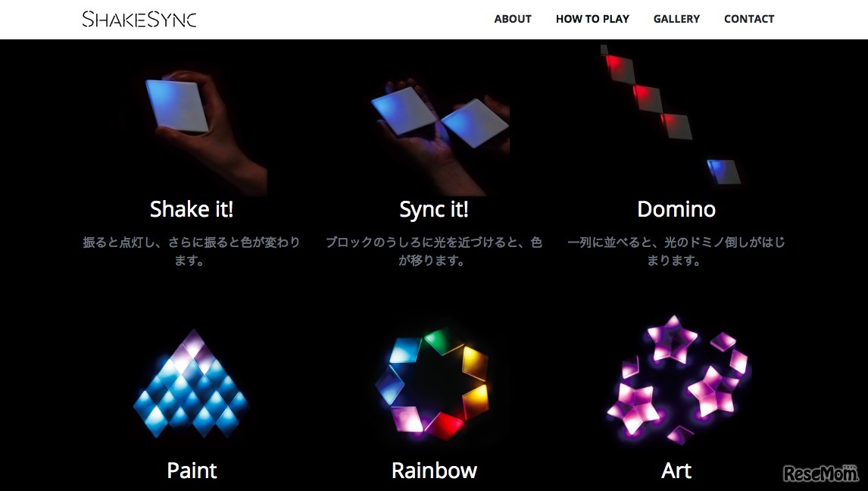Screen dimensions: 868x491
Task: Click the Paint title
Action: [x=192, y=471]
